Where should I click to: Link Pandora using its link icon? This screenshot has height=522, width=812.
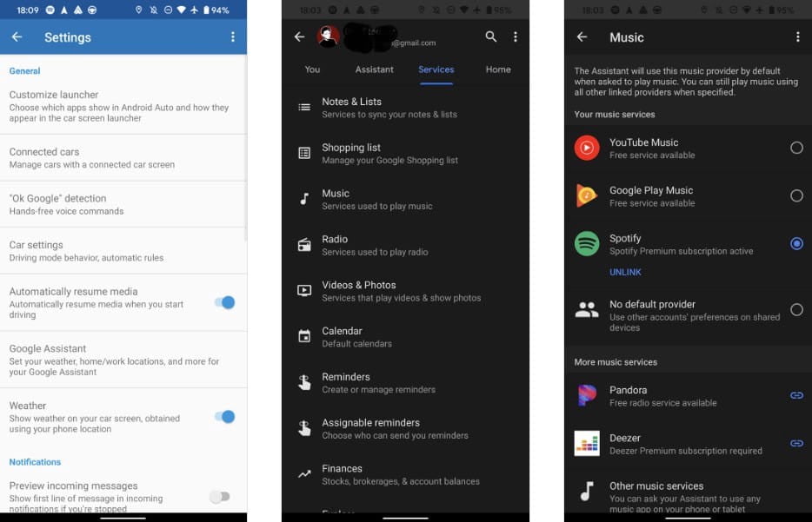click(795, 395)
